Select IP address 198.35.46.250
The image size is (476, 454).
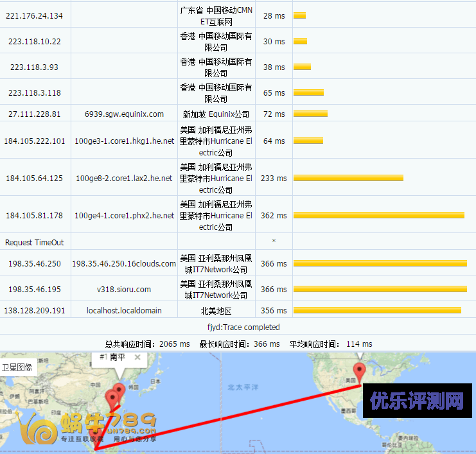[34, 264]
